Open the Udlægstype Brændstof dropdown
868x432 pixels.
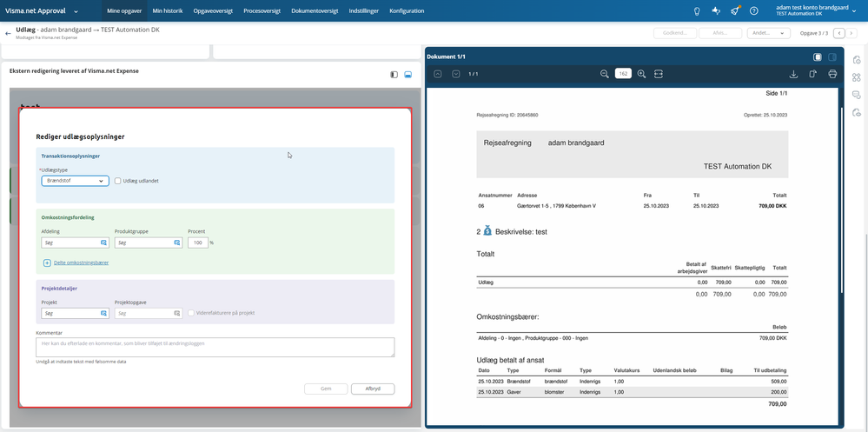click(x=75, y=181)
